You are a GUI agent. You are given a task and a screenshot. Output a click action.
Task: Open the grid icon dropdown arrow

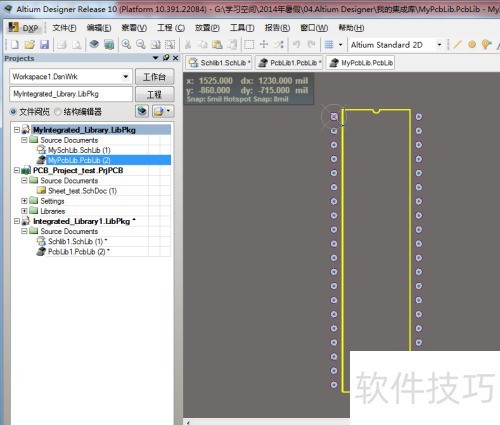coord(340,44)
